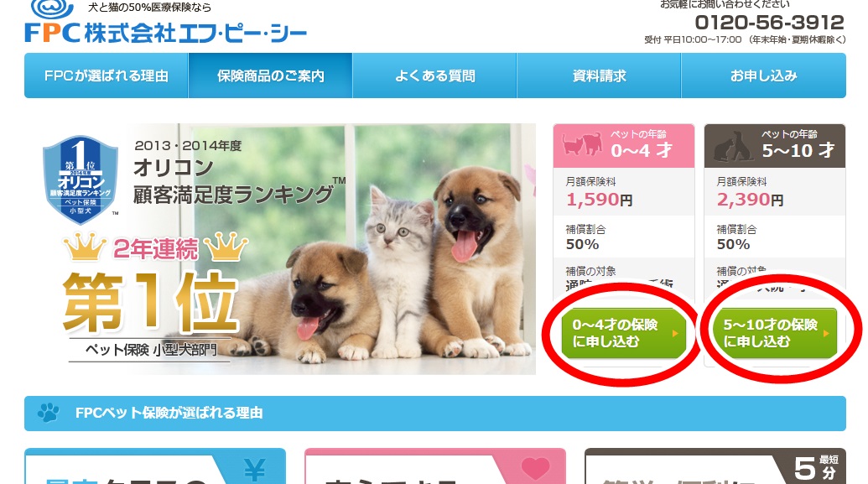The image size is (868, 484).
Task: Click the left gold crown beside 2年連続
Action: click(x=85, y=247)
